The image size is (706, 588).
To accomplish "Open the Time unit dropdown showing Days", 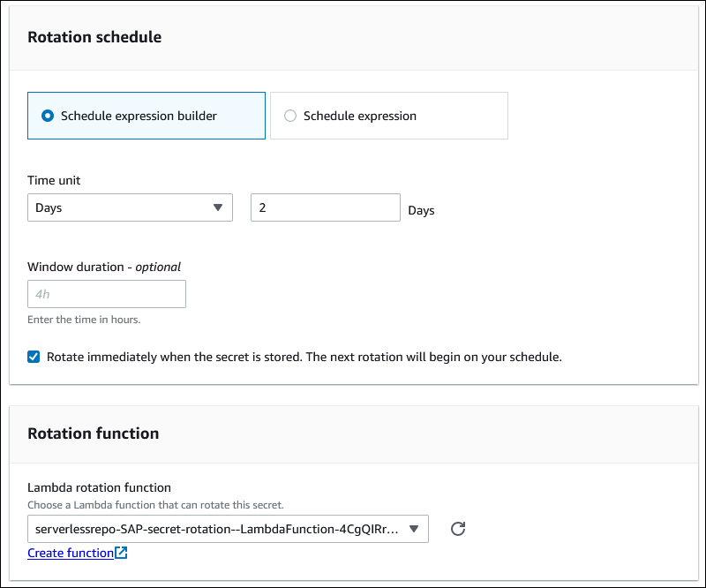I will [x=130, y=208].
